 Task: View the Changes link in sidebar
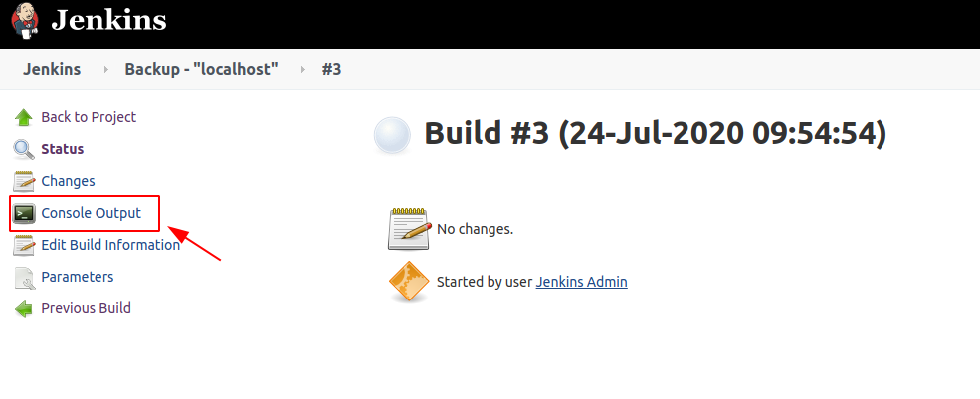pyautogui.click(x=68, y=181)
